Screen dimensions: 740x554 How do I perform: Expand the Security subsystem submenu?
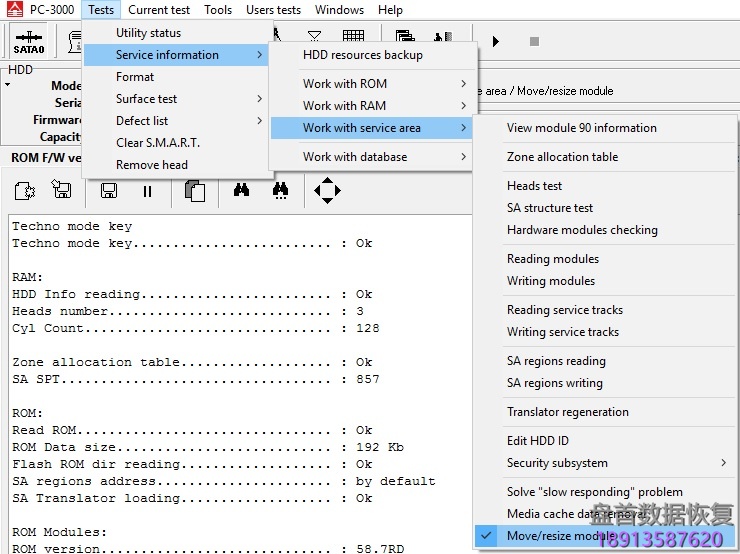557,463
